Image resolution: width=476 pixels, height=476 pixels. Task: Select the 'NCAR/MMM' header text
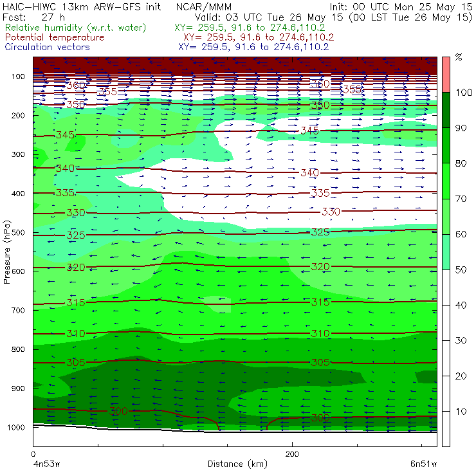tap(204, 7)
